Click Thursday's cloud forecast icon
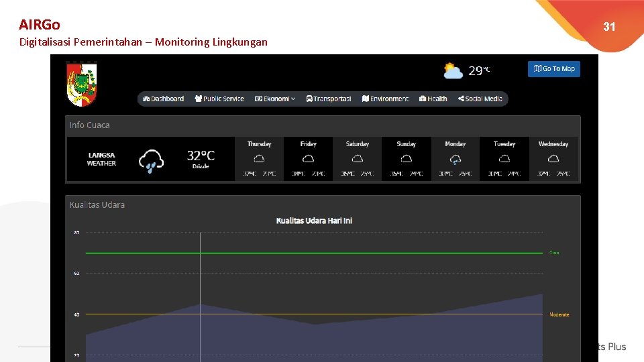 (x=259, y=159)
